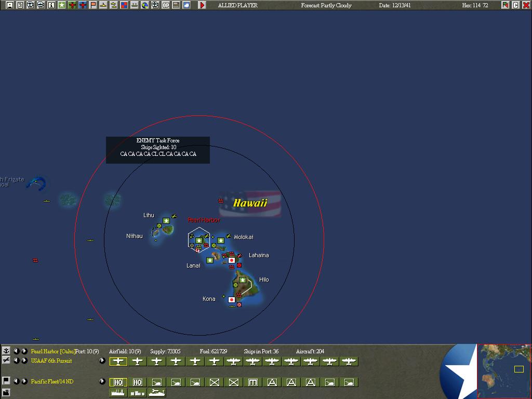532x399 pixels.
Task: Click the OP toolbar button
Action: (166, 5)
